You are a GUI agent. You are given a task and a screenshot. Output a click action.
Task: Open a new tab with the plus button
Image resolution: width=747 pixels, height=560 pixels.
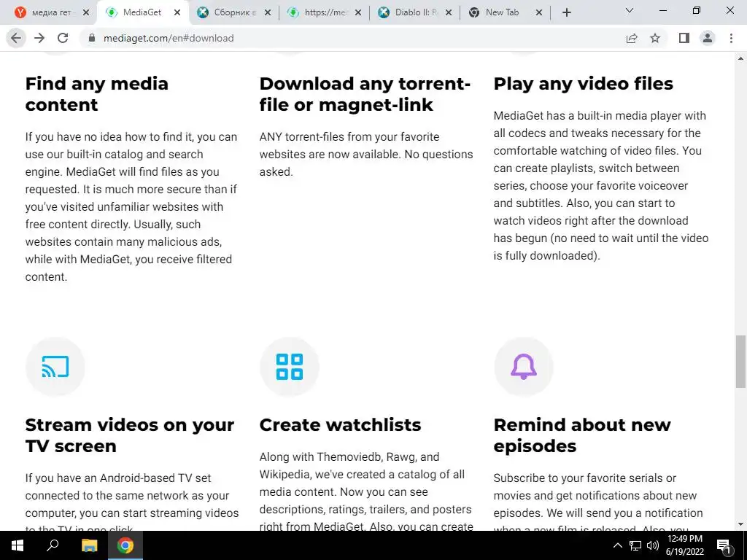(x=566, y=12)
